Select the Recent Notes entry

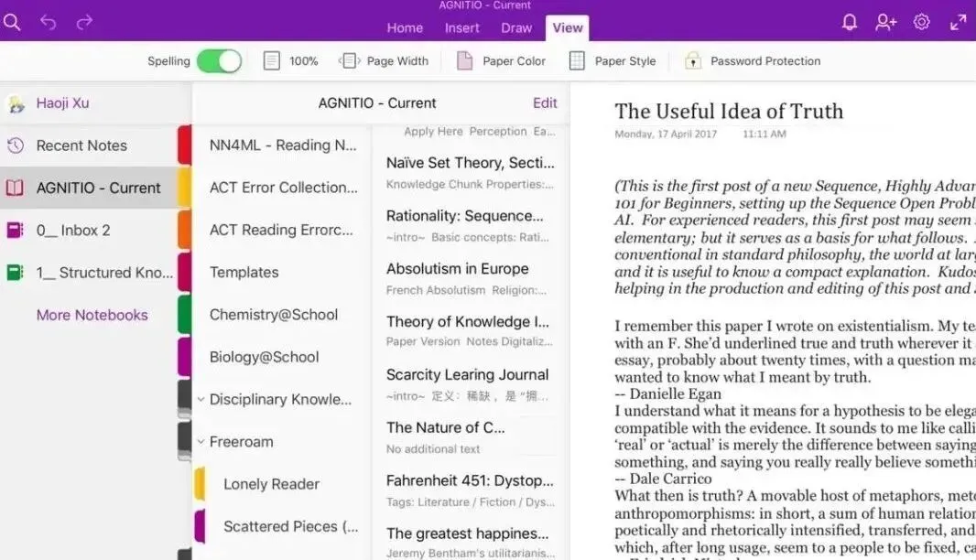point(81,145)
